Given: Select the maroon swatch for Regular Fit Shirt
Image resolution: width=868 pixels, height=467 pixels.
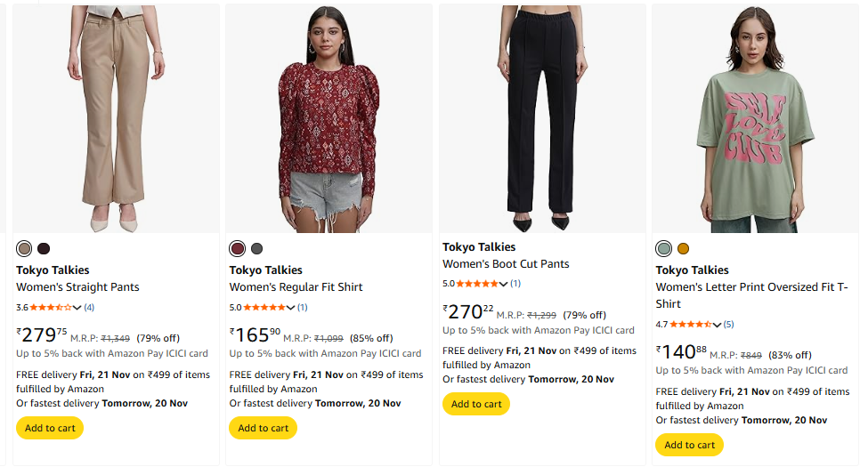Looking at the screenshot, I should point(237,248).
